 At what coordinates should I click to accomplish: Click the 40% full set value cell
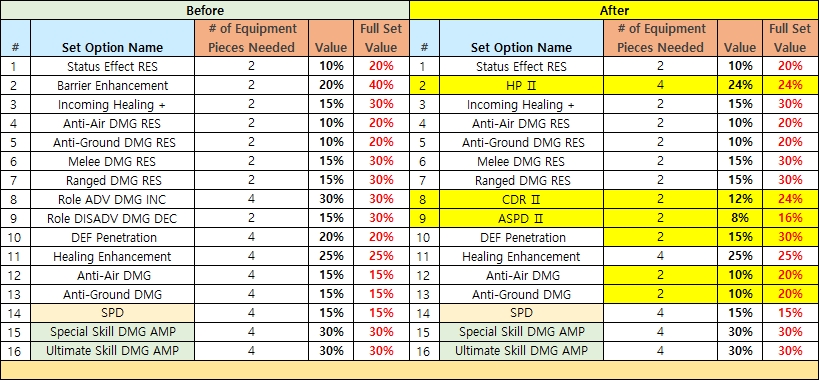point(381,86)
